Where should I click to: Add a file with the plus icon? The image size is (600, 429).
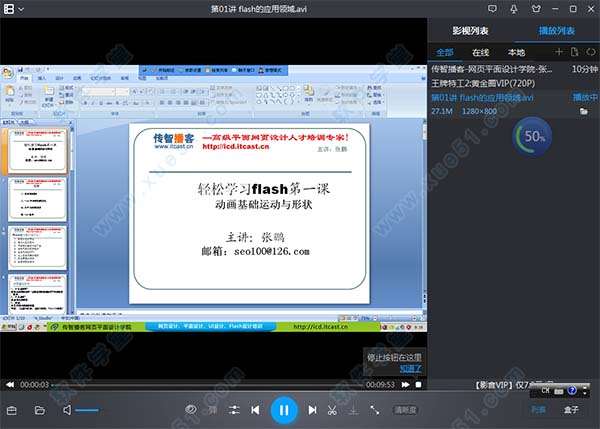(x=559, y=52)
